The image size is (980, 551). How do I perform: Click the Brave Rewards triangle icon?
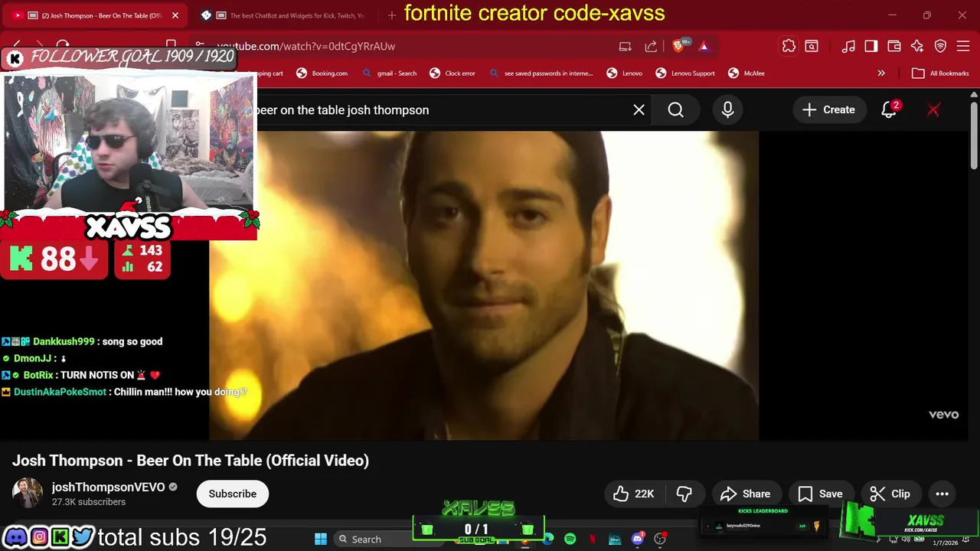[704, 46]
